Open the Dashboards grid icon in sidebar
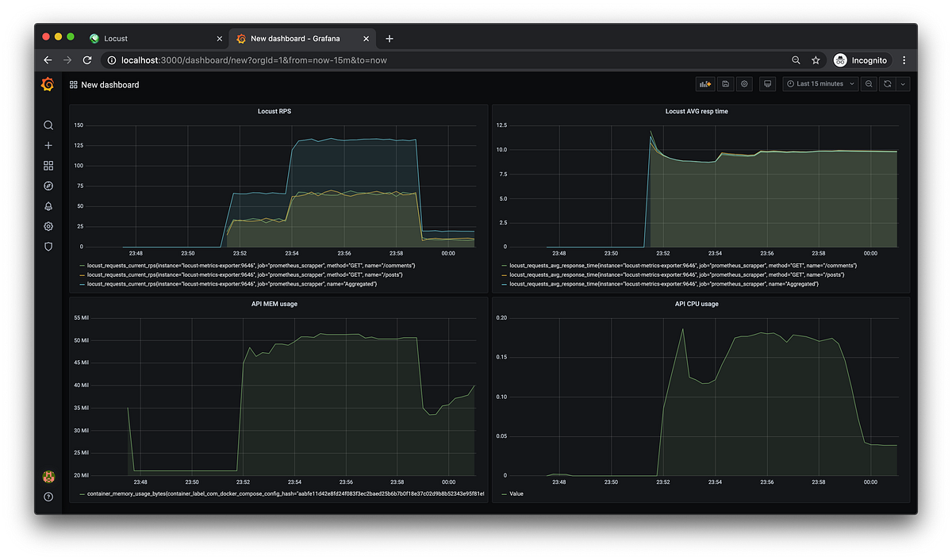 [x=48, y=166]
